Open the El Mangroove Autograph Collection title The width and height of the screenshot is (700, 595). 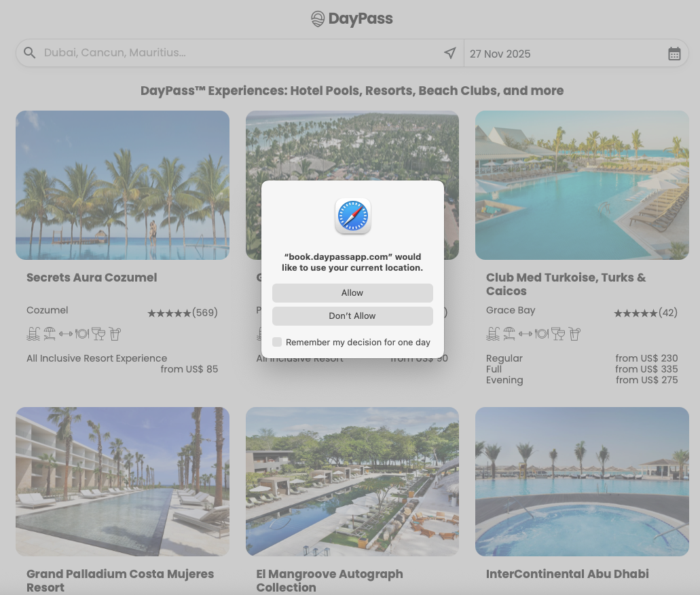click(329, 580)
